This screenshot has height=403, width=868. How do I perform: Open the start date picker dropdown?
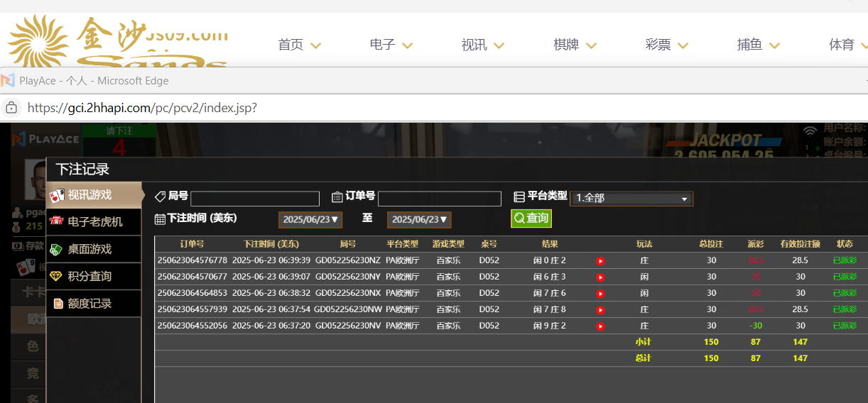click(x=310, y=220)
